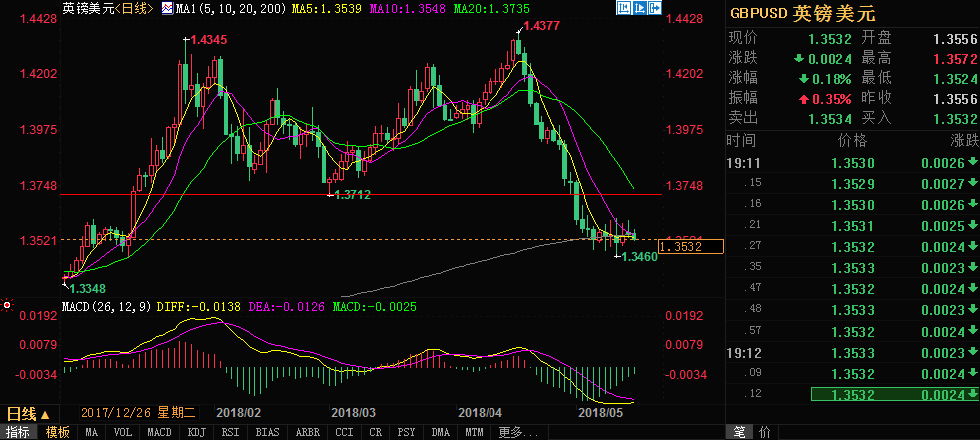This screenshot has height=440, width=980.
Task: Open the 日线 period selector
Action: (28, 414)
